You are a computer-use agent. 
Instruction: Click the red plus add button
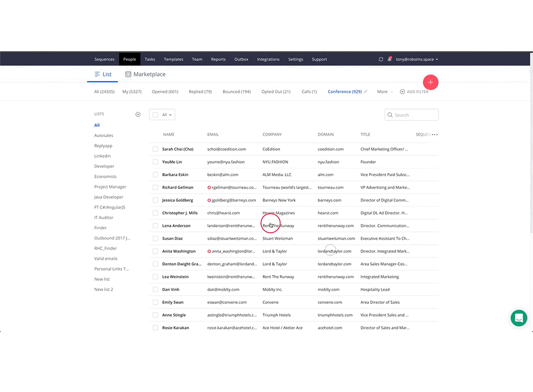430,82
